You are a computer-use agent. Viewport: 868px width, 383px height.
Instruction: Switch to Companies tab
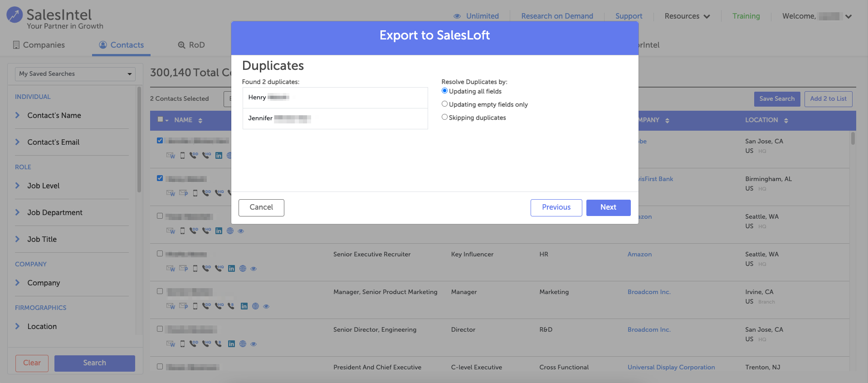39,45
